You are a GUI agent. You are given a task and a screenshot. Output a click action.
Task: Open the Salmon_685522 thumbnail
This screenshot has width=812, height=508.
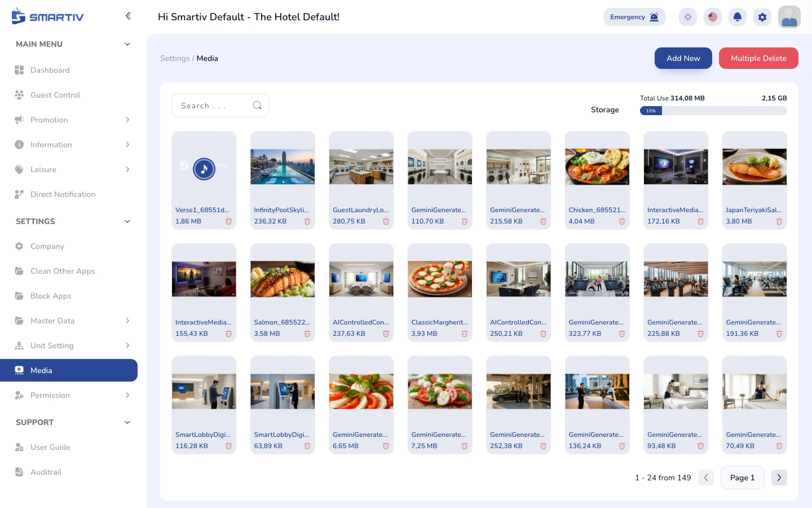click(x=283, y=279)
